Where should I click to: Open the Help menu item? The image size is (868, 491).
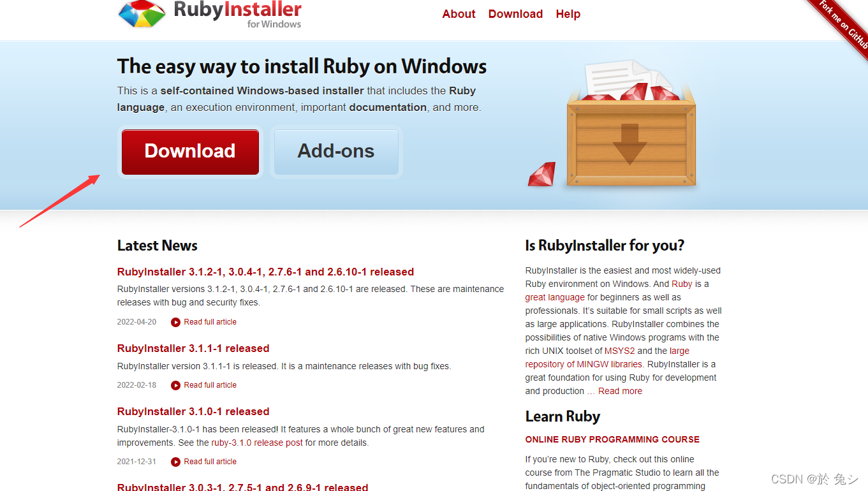568,14
